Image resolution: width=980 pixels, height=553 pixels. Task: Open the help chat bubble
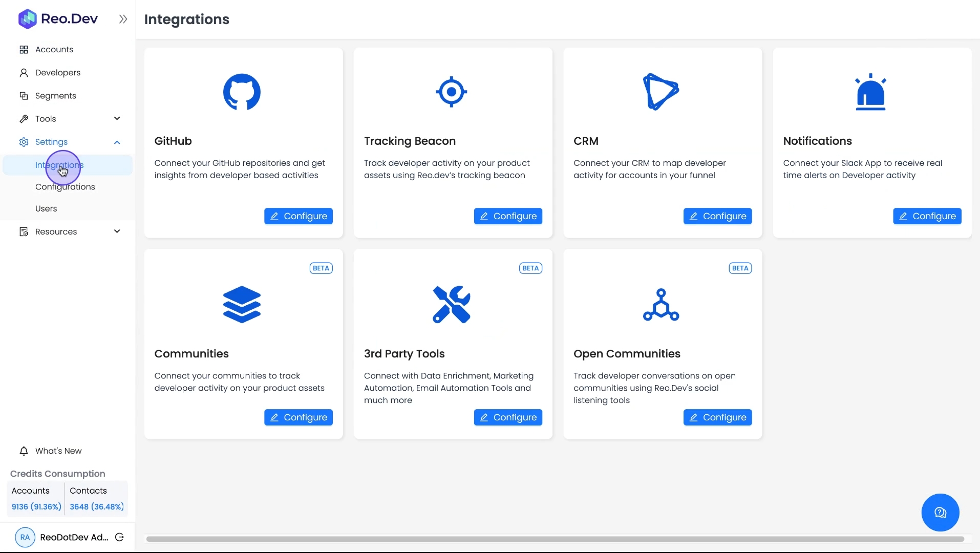point(940,513)
